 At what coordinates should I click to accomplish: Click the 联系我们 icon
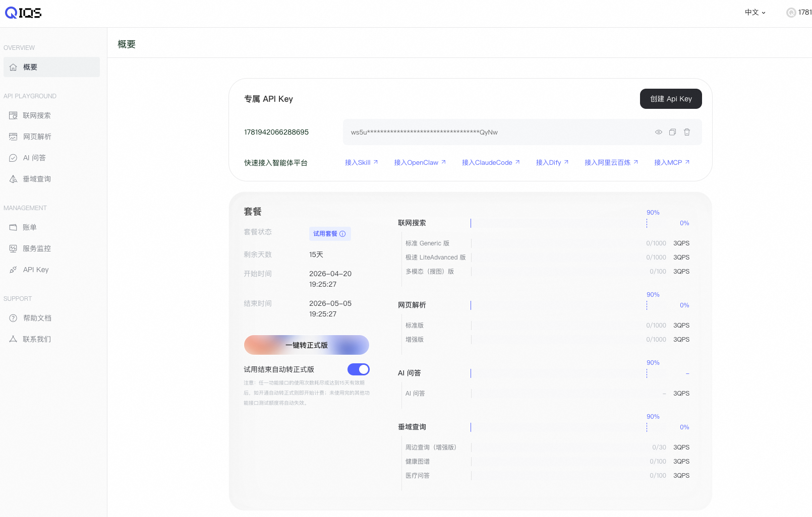pos(13,339)
